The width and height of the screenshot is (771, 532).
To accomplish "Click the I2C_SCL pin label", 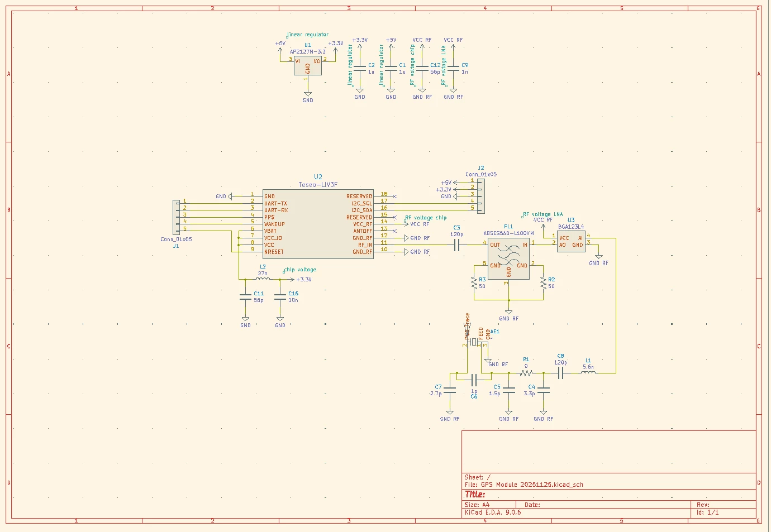I will 361,203.
